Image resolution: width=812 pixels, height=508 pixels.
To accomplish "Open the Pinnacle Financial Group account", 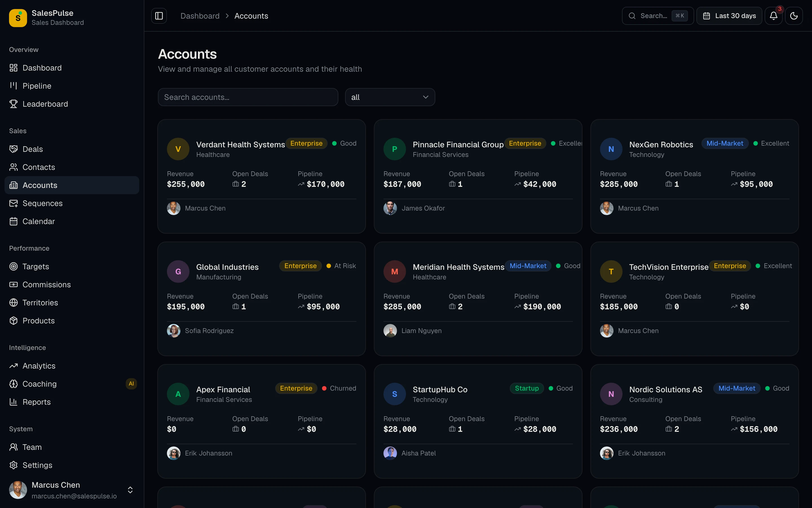I will pyautogui.click(x=478, y=176).
